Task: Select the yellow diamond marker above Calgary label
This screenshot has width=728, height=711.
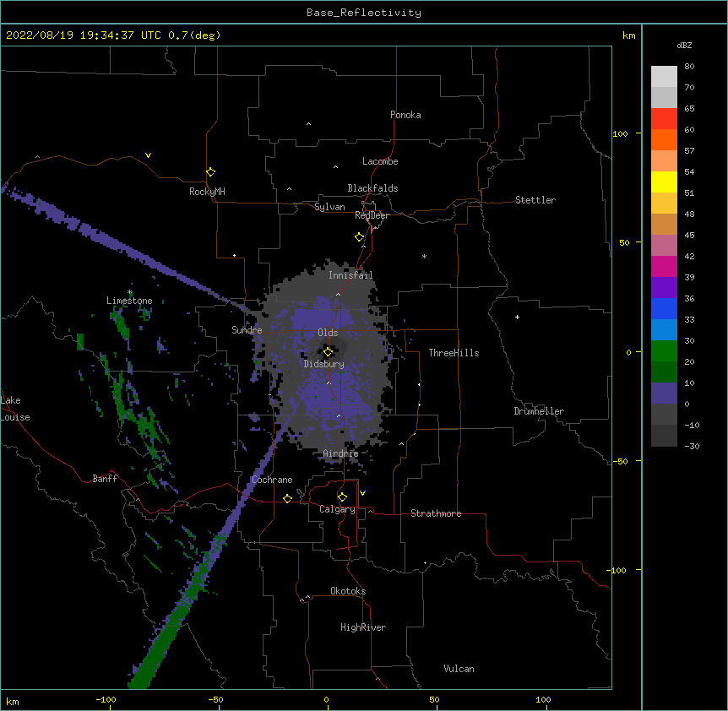Action: (x=342, y=497)
